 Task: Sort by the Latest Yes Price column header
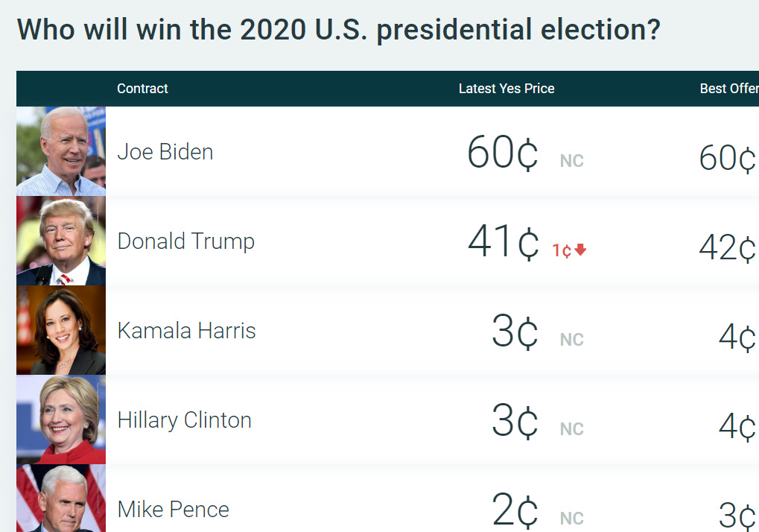point(506,88)
